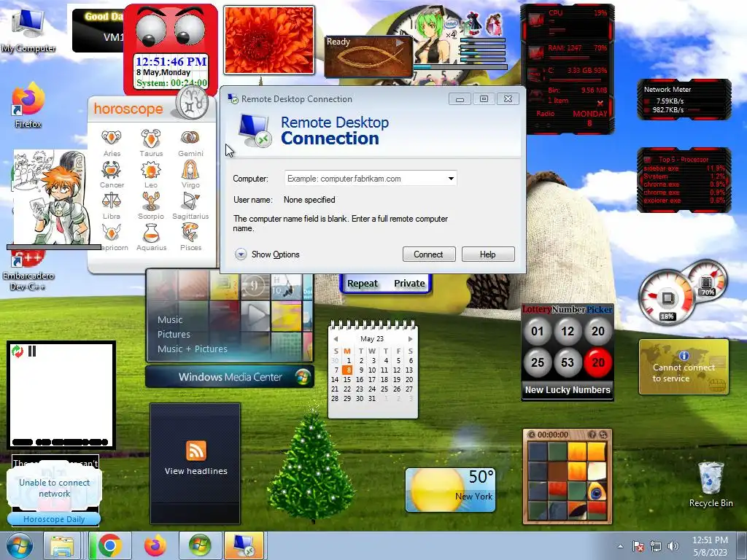Open the Computer name dropdown arrow
Image resolution: width=747 pixels, height=560 pixels.
pos(451,179)
